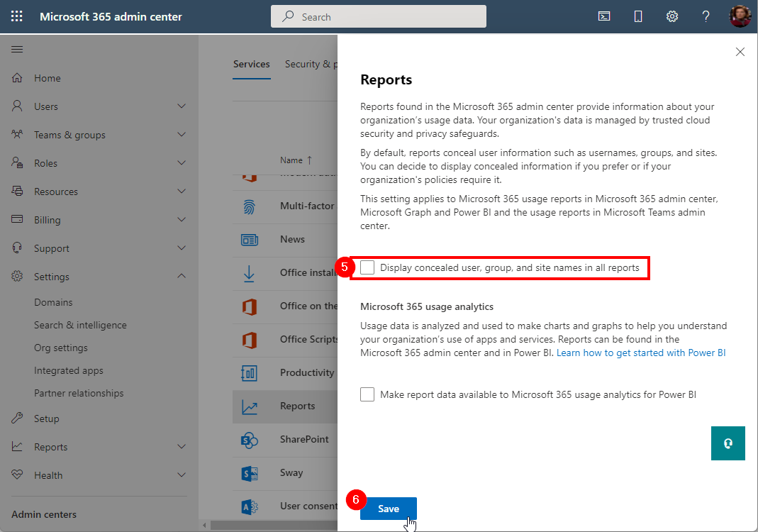This screenshot has height=532, width=758.
Task: Click the teal help headset button
Action: coord(728,443)
